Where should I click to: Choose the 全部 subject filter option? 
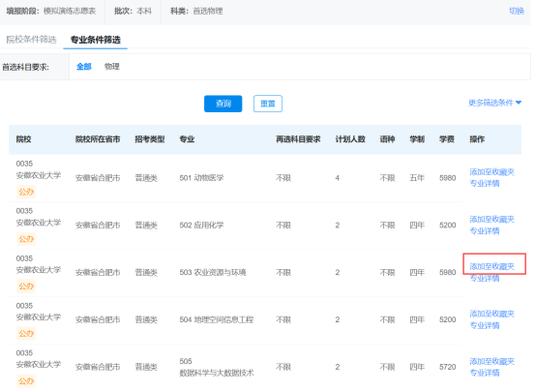point(84,67)
